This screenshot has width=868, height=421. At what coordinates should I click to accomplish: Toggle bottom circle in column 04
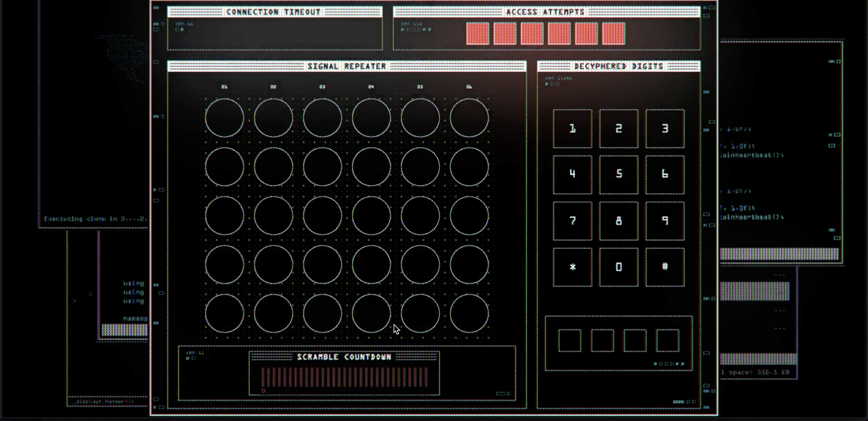click(371, 313)
